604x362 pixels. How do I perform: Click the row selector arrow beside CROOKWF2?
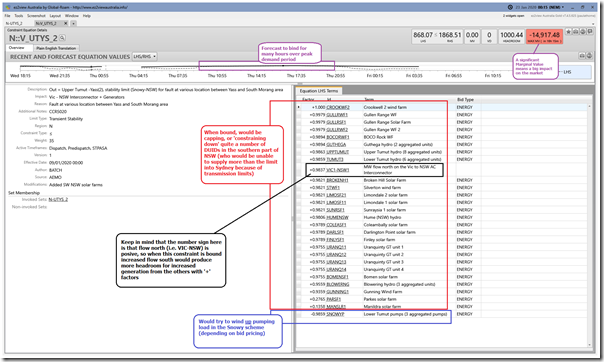click(299, 107)
